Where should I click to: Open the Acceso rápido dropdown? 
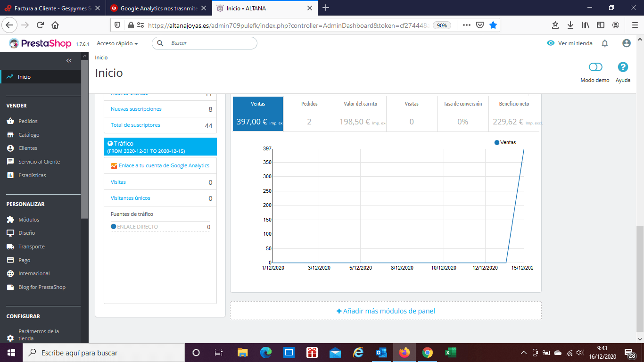(x=117, y=43)
